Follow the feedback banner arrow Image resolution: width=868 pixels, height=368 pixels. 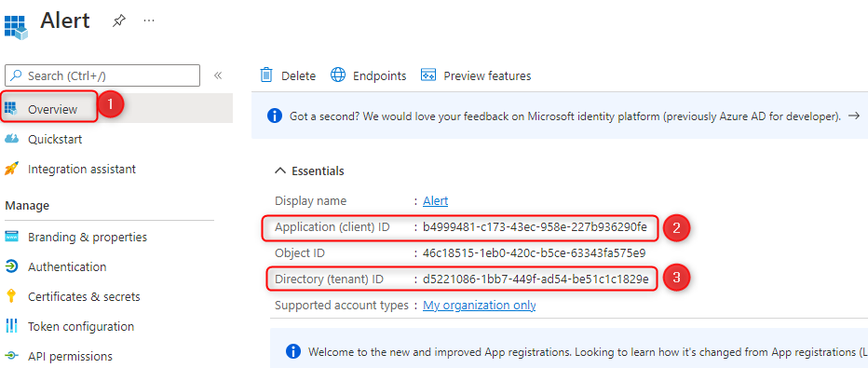(854, 116)
